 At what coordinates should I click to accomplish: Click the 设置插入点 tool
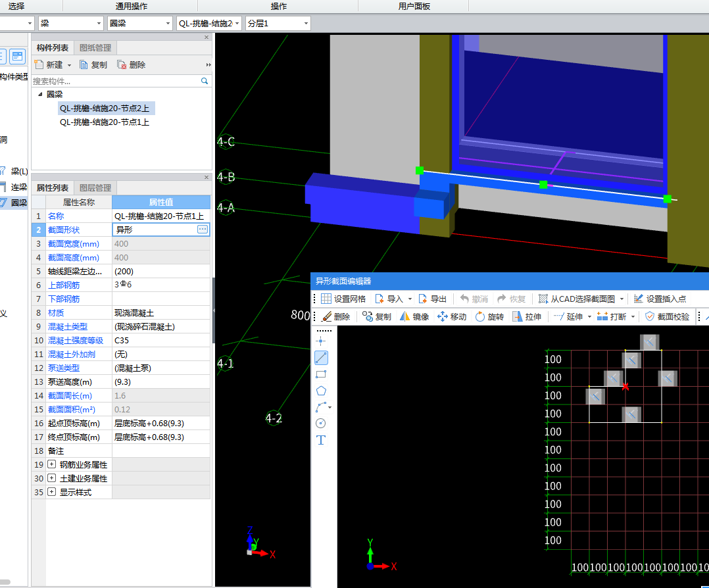(x=660, y=299)
